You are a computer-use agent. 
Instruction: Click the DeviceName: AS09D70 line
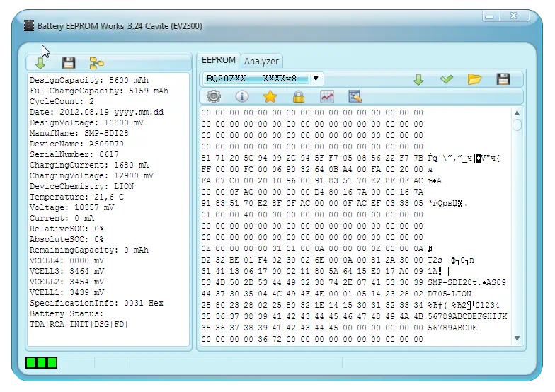click(x=76, y=144)
